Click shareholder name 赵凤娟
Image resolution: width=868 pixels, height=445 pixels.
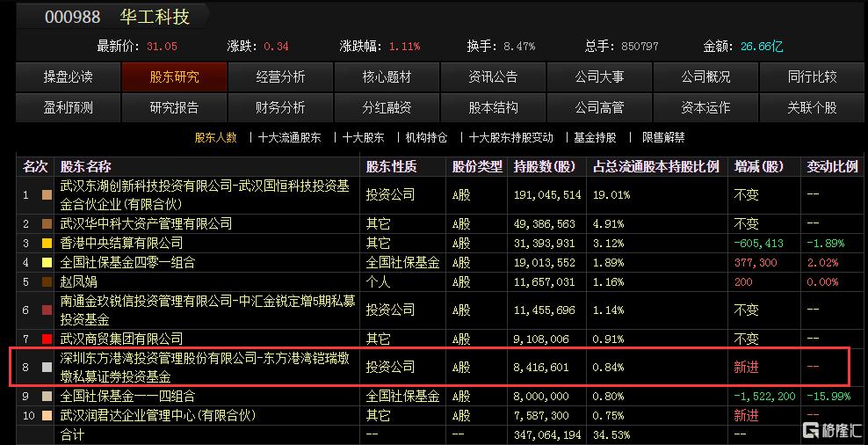[x=78, y=282]
